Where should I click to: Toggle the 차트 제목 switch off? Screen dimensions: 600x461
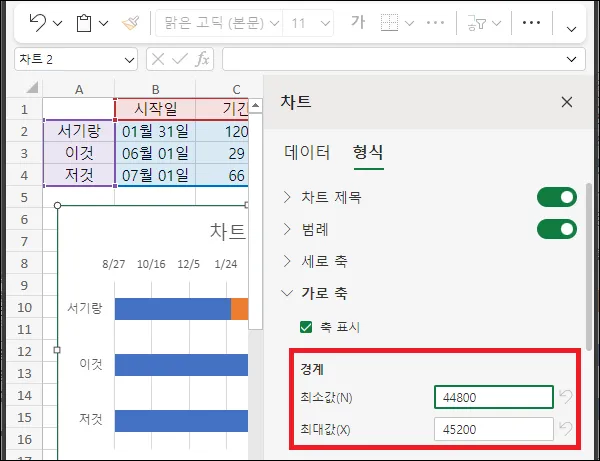pyautogui.click(x=557, y=197)
